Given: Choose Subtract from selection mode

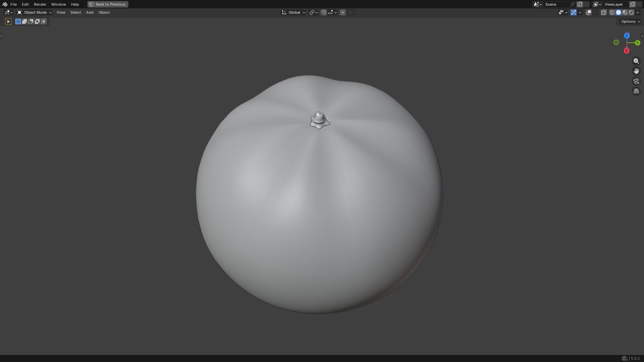Looking at the screenshot, I should [x=31, y=21].
